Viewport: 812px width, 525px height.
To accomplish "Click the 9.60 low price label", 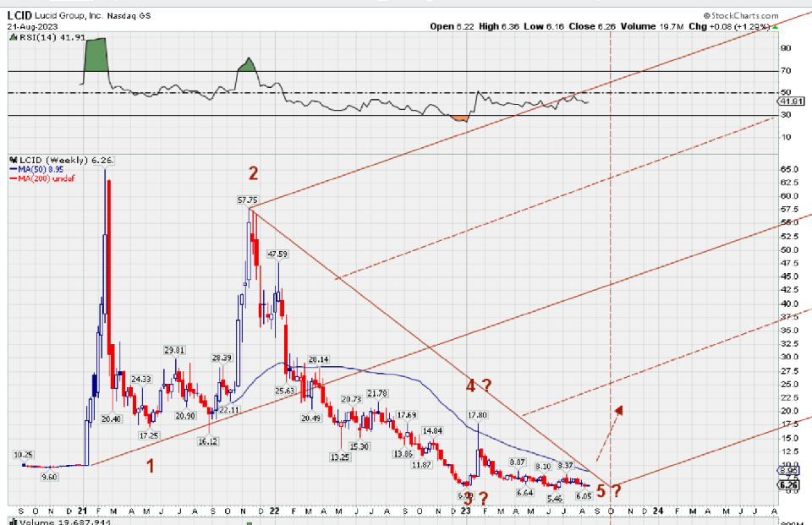I will [x=49, y=477].
